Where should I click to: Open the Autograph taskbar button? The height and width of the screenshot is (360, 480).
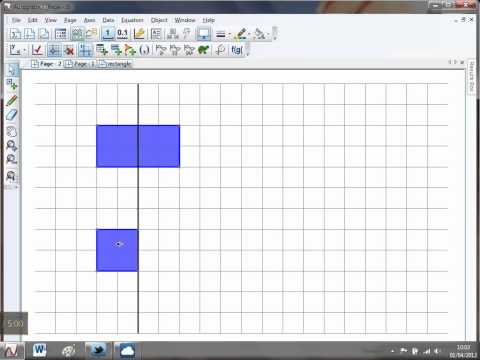[12, 351]
